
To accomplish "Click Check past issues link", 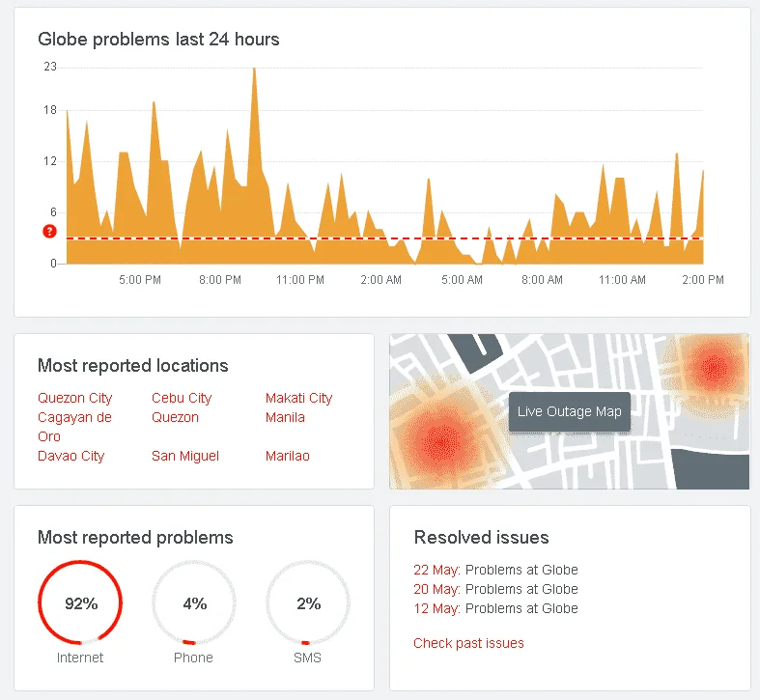I will click(468, 643).
